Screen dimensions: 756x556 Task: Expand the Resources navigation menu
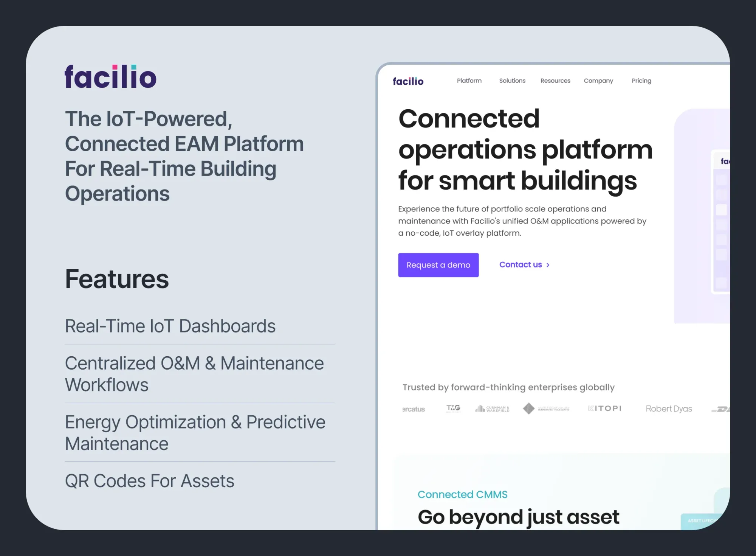pyautogui.click(x=555, y=81)
